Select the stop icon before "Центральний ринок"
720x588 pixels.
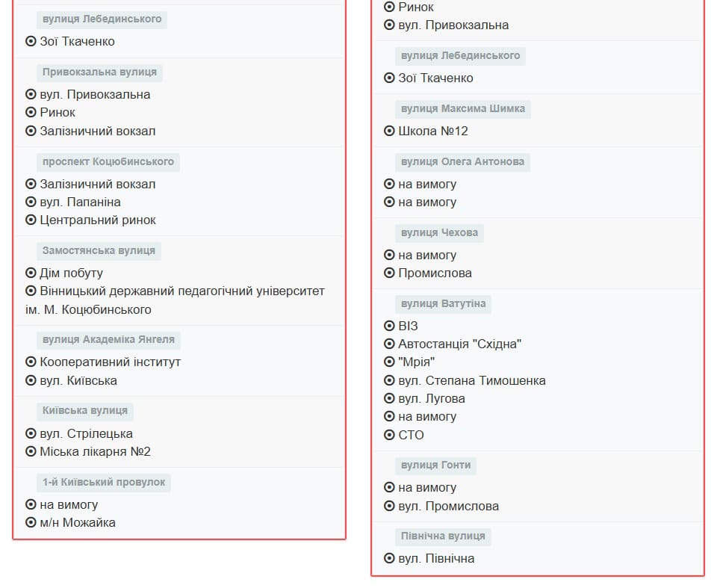click(x=31, y=220)
